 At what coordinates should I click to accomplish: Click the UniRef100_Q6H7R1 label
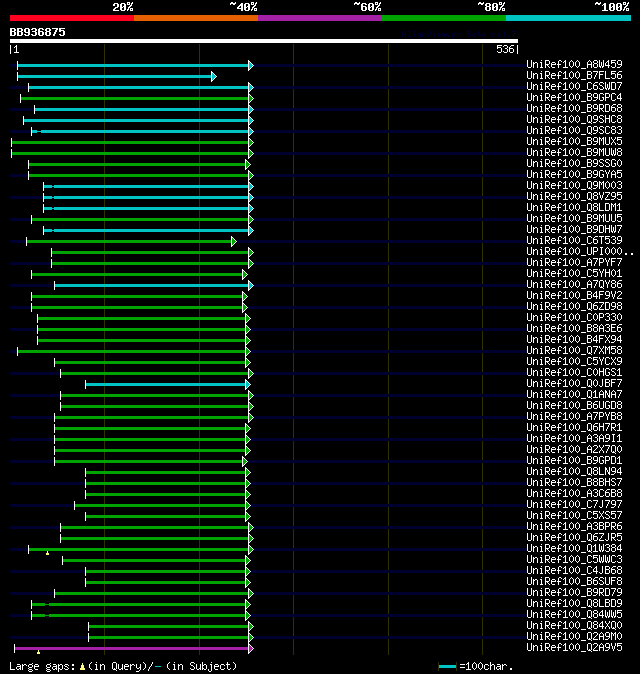(574, 428)
